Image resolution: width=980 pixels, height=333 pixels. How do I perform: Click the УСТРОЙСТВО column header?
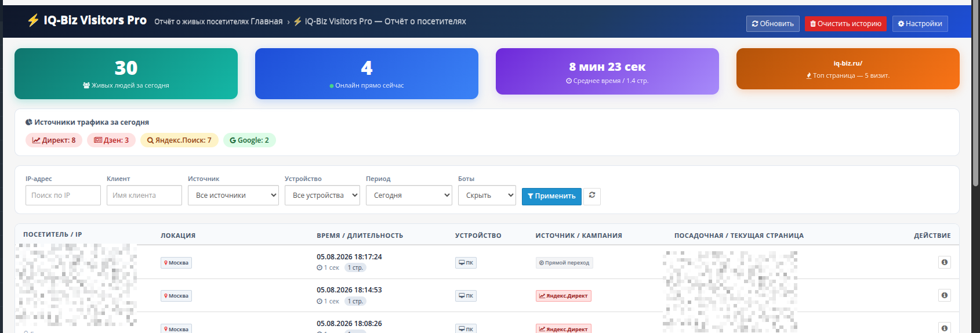pyautogui.click(x=478, y=236)
